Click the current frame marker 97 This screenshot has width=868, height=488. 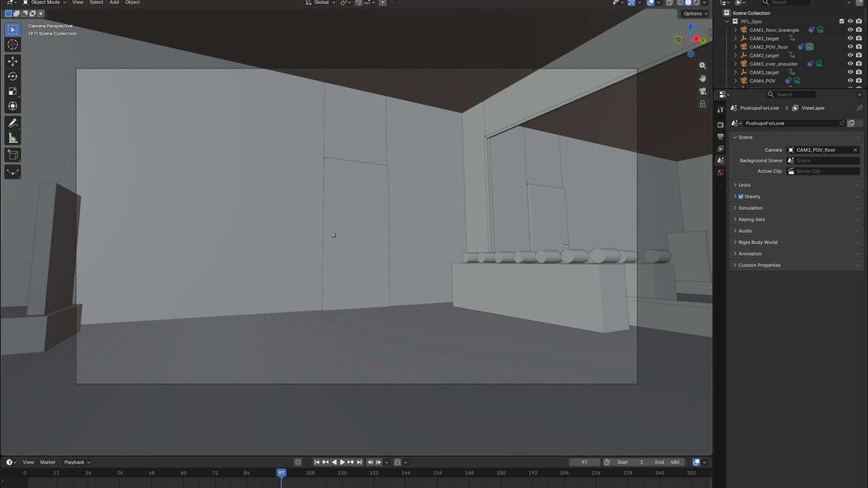(281, 472)
